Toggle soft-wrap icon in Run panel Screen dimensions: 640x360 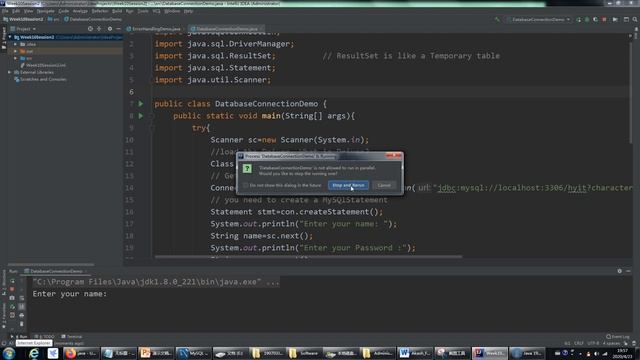tap(22, 298)
